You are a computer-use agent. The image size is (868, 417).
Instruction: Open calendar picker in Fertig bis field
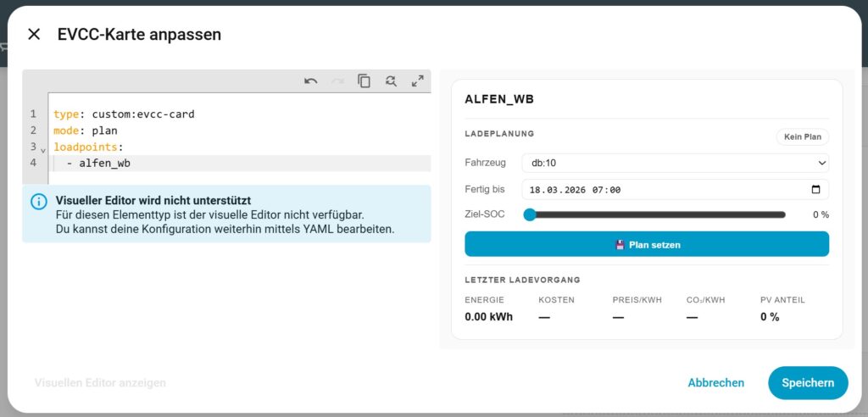pyautogui.click(x=815, y=190)
